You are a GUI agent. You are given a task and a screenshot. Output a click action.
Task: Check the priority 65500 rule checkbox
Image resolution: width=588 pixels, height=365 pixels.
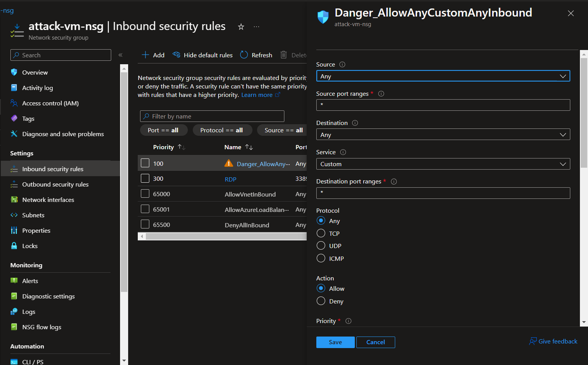click(145, 224)
